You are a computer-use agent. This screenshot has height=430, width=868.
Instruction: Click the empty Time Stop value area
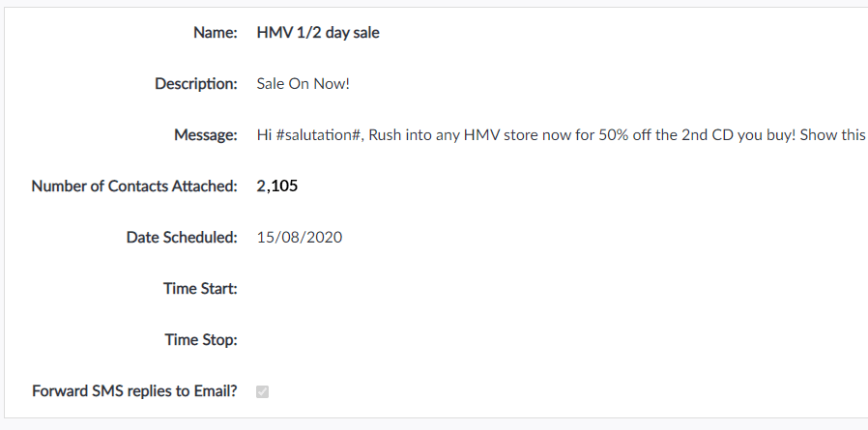click(x=387, y=340)
